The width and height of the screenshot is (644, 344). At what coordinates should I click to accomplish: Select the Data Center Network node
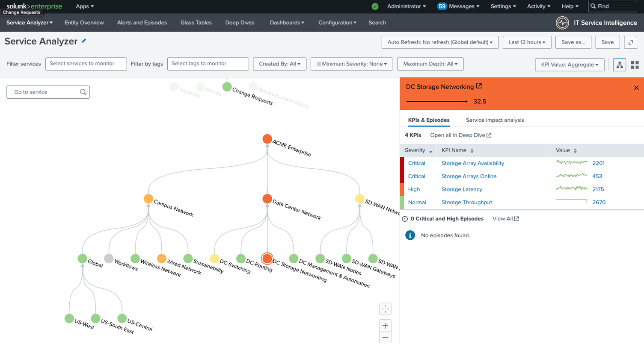click(267, 199)
